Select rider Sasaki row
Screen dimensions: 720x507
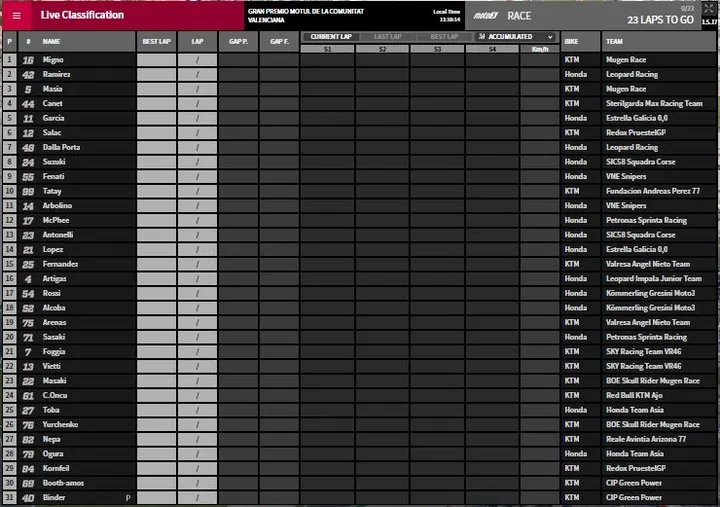click(x=360, y=337)
